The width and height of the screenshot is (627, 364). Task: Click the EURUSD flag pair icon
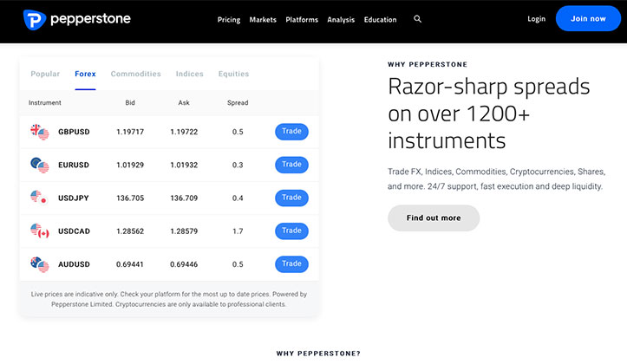pos(40,165)
